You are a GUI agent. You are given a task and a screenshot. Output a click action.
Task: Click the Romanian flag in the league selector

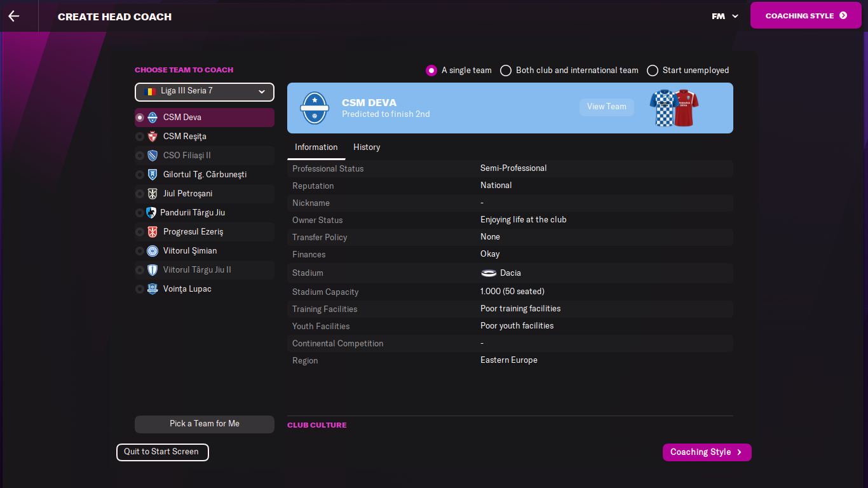[x=151, y=91]
